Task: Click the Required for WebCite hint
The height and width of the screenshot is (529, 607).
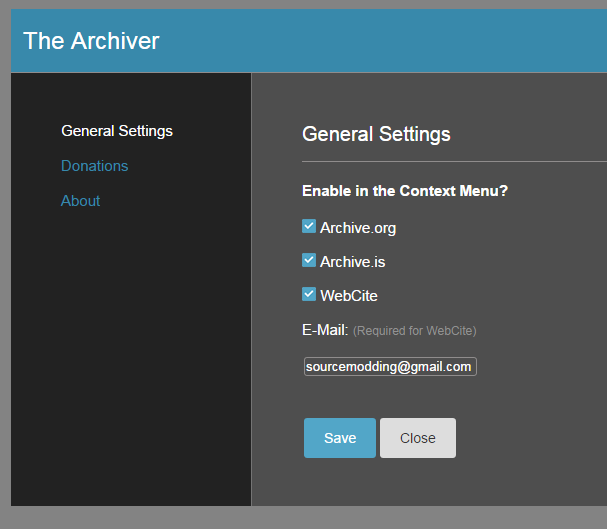Action: click(x=415, y=331)
